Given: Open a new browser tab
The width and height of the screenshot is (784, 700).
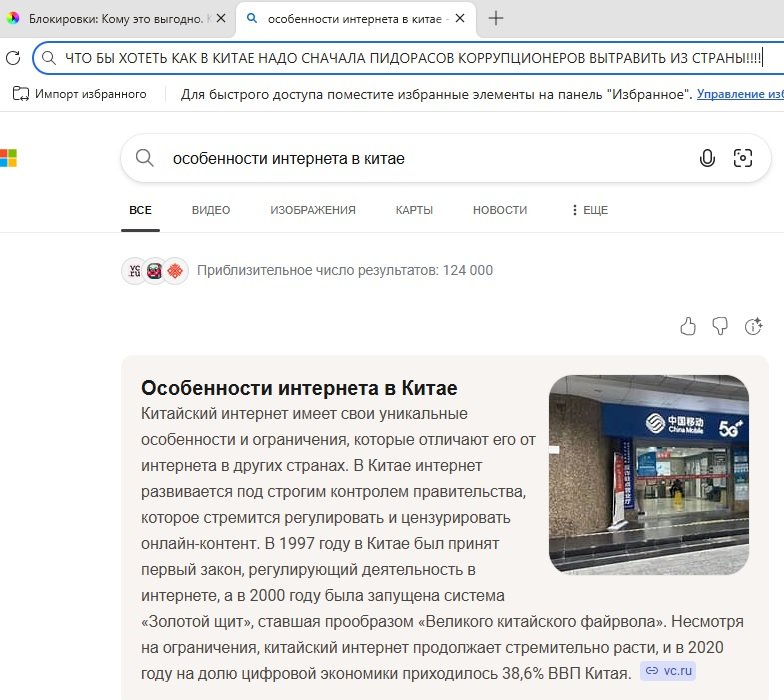Looking at the screenshot, I should (495, 18).
